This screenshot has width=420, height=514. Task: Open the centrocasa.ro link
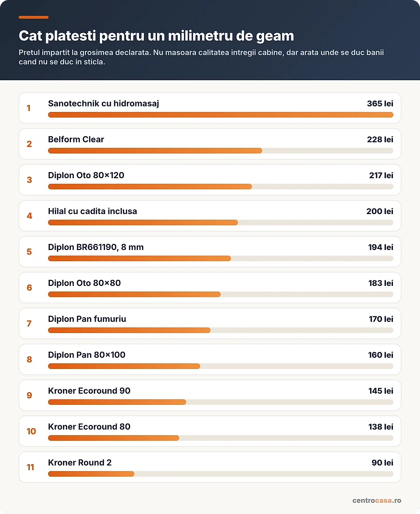[377, 500]
